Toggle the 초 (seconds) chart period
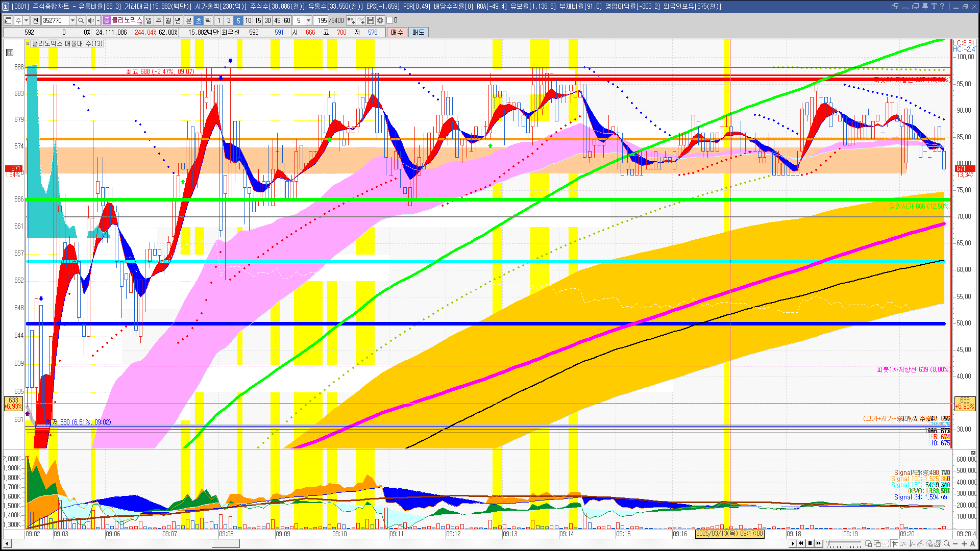Image resolution: width=980 pixels, height=551 pixels. tap(199, 20)
